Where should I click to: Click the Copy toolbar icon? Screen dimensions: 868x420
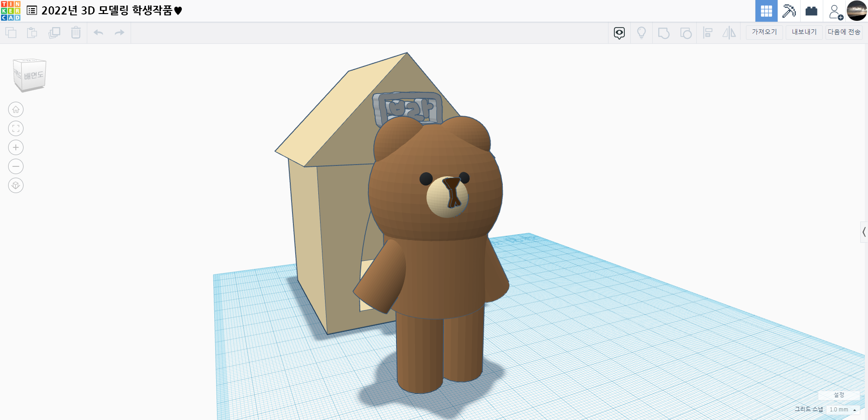(11, 33)
